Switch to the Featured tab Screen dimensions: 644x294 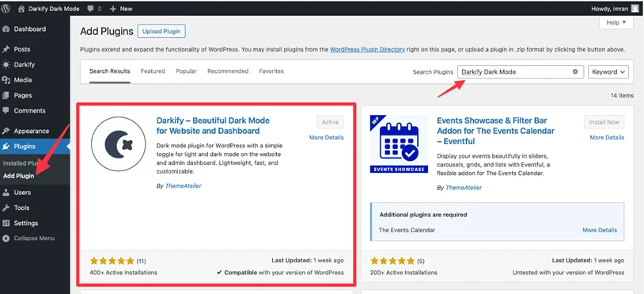point(153,71)
